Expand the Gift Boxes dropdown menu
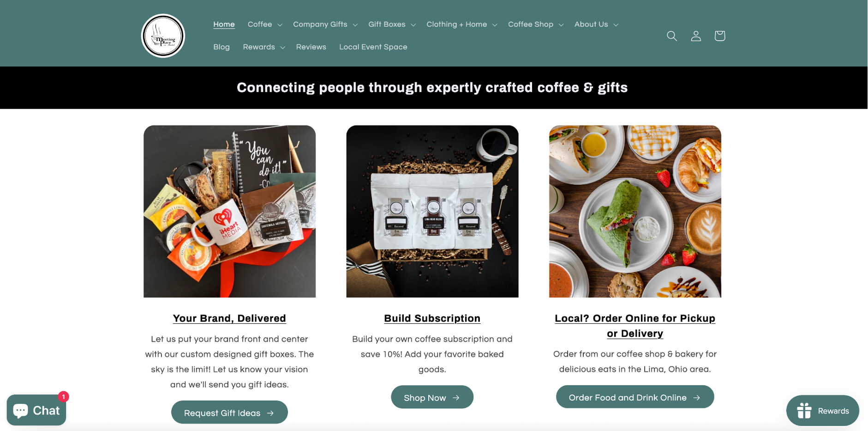Viewport: 868px width, 431px height. pyautogui.click(x=392, y=24)
